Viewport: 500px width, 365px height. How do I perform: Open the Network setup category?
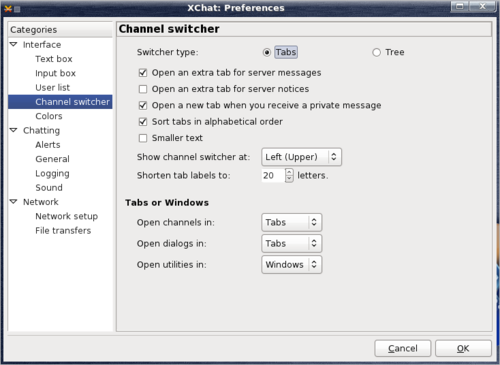66,216
